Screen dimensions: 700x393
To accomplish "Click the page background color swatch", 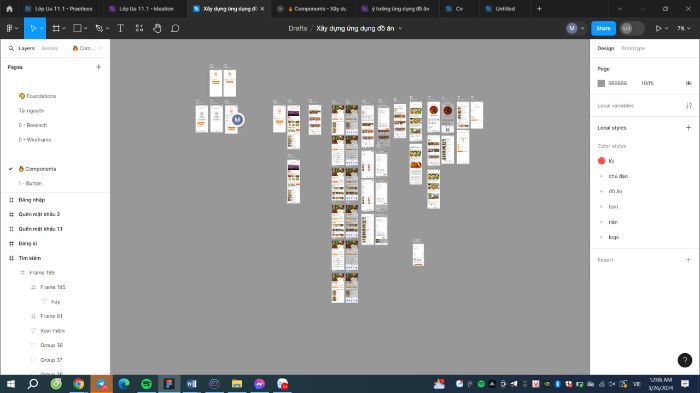I will (601, 83).
